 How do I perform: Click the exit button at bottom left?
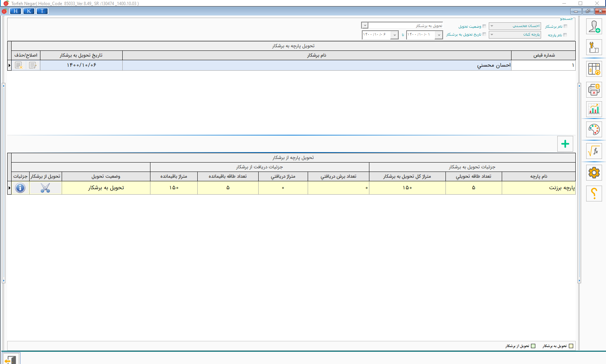coord(11,359)
